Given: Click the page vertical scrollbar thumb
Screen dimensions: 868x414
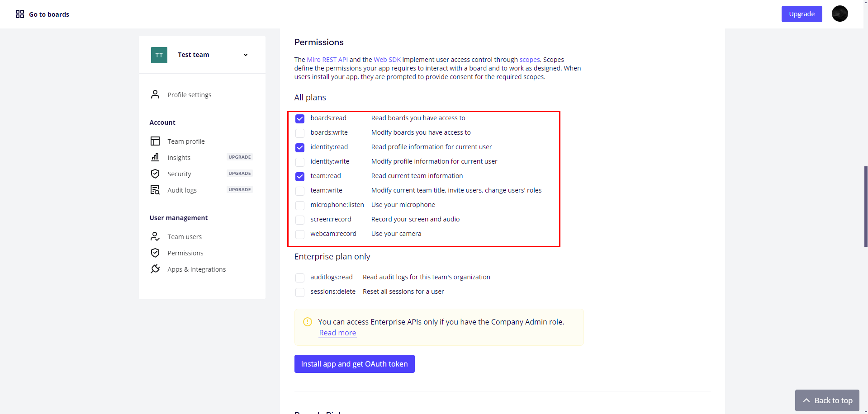Looking at the screenshot, I should point(866,206).
